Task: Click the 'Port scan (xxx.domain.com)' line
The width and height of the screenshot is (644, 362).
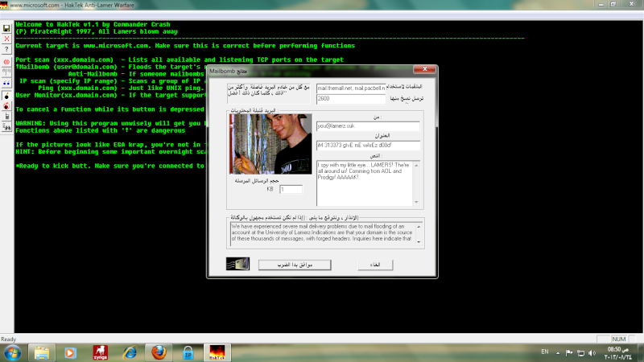Action: 180,60
